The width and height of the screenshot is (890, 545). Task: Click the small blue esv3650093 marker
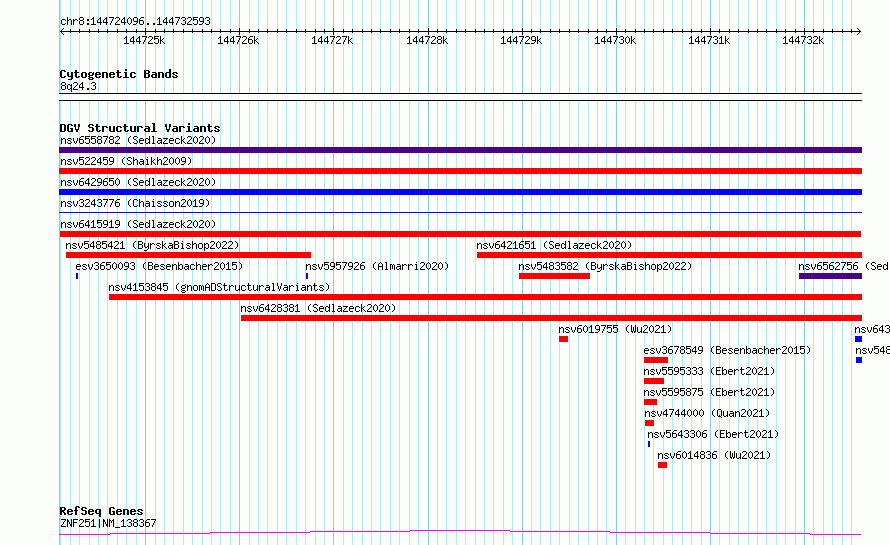point(77,276)
